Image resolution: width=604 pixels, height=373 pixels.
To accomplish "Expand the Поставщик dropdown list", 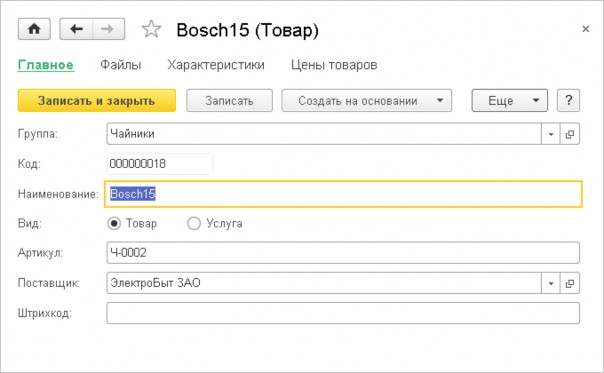I will click(x=551, y=283).
